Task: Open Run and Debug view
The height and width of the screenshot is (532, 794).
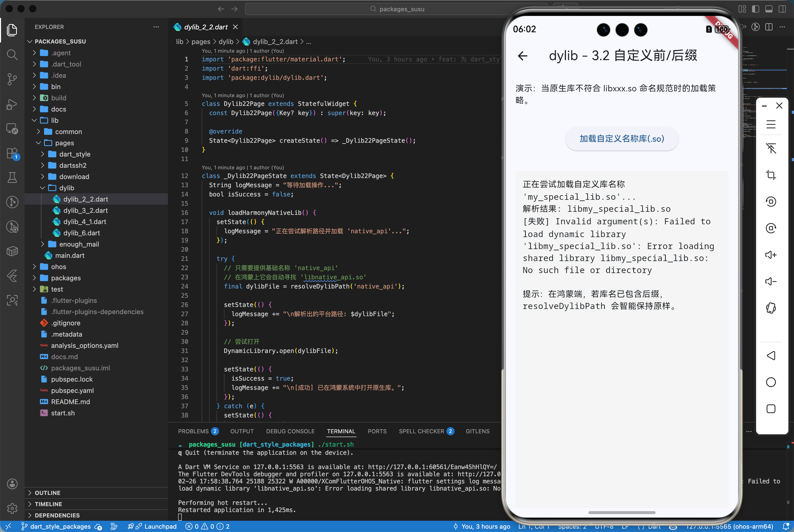Action: (x=12, y=104)
